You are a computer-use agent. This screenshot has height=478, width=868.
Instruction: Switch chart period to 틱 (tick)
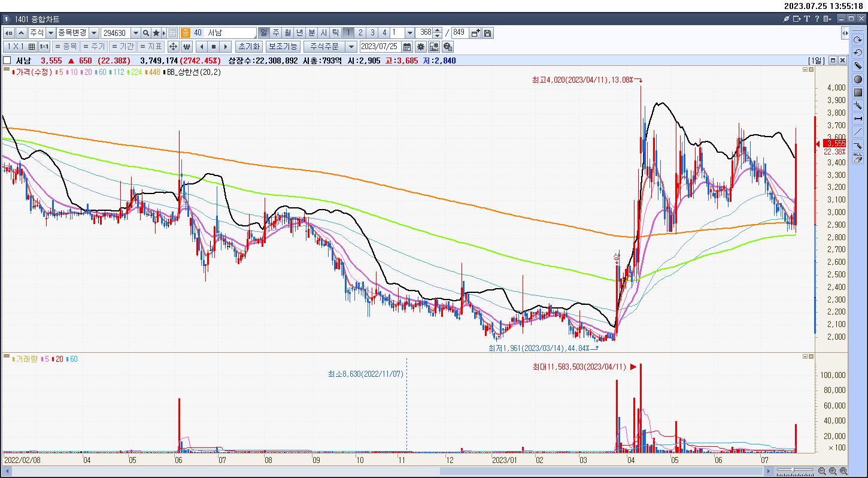(336, 33)
